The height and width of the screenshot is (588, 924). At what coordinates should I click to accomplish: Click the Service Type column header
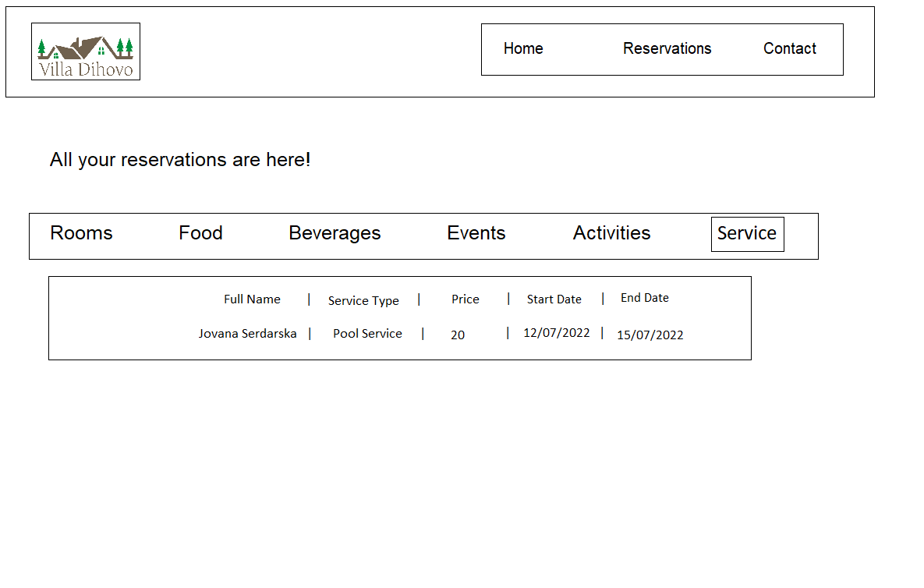pyautogui.click(x=363, y=301)
